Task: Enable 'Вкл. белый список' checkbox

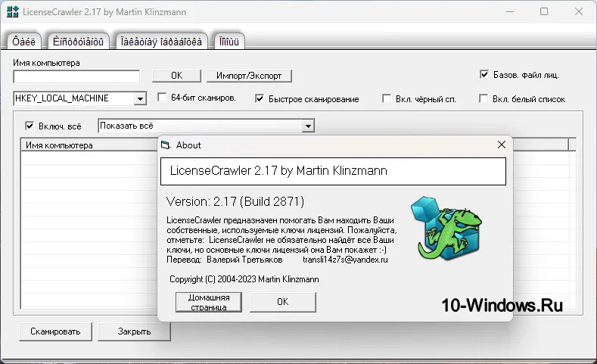Action: click(x=484, y=99)
